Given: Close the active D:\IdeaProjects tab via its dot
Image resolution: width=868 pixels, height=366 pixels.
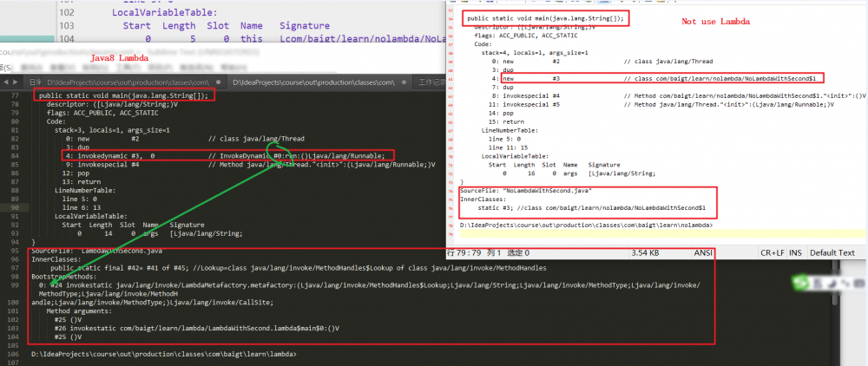Looking at the screenshot, I should pyautogui.click(x=404, y=82).
